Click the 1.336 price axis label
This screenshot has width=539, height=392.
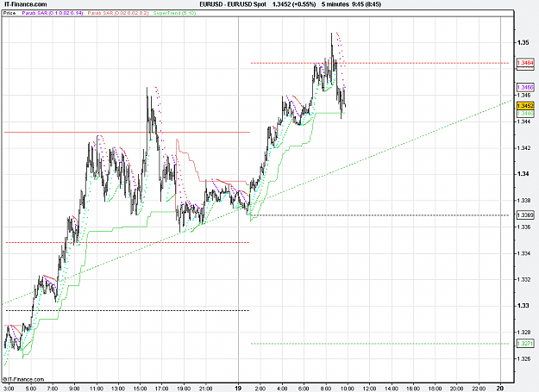click(523, 227)
